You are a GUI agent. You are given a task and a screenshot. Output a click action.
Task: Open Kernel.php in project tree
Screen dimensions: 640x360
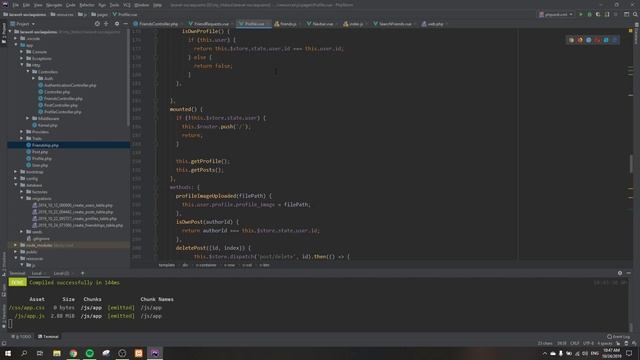47,125
